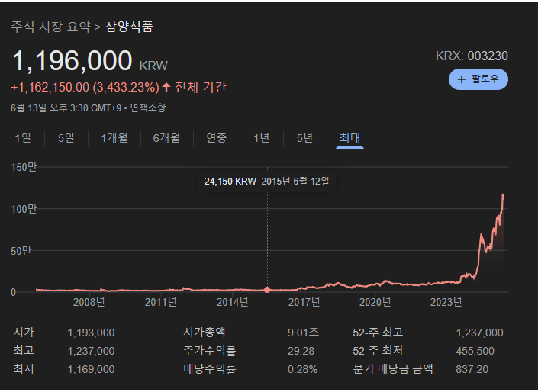Screen dimensions: 538x392
Task: Select the 5년 range tab
Action: (x=305, y=138)
